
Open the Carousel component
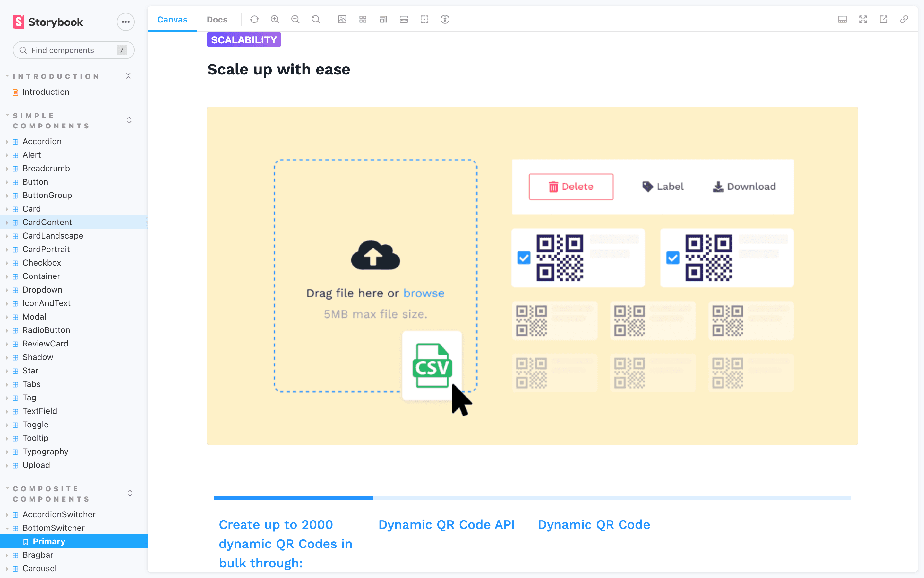39,568
